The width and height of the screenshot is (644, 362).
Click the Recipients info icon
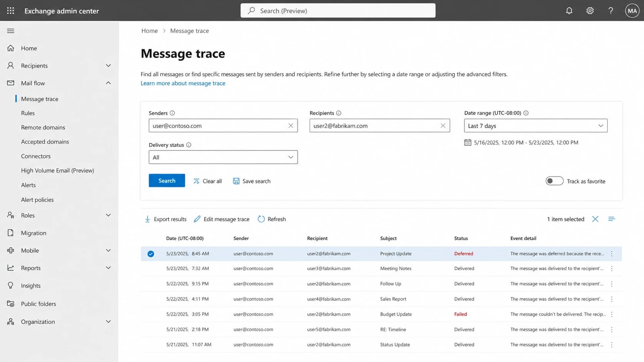point(339,113)
